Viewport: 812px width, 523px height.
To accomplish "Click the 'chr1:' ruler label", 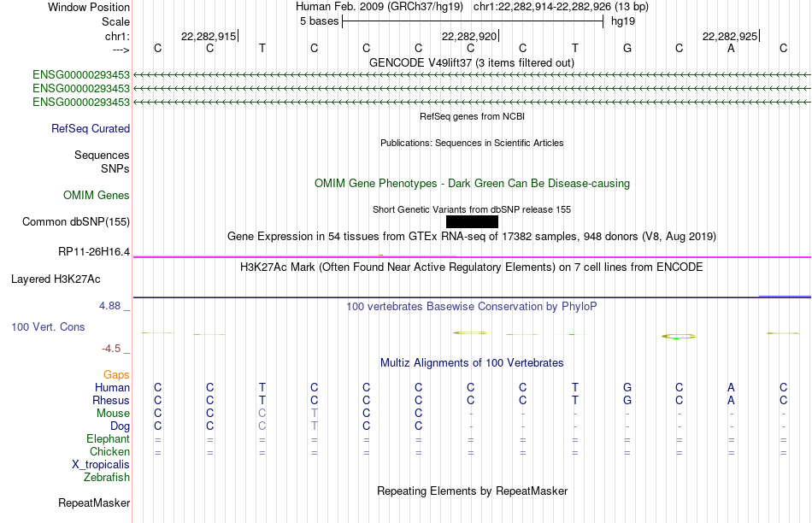I will pos(118,36).
